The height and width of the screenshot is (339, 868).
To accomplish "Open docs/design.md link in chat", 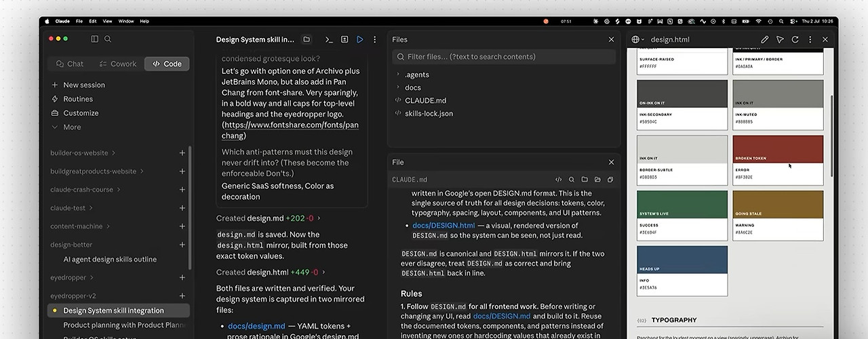I will (256, 326).
